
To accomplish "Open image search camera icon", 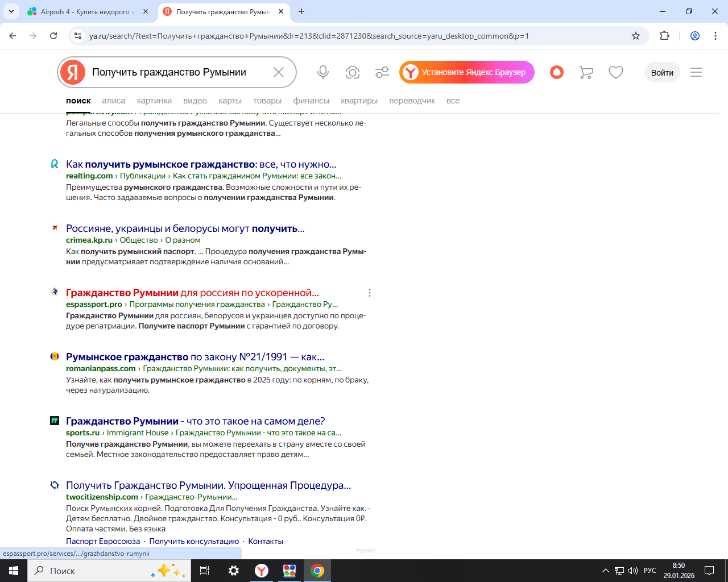I will (x=353, y=72).
